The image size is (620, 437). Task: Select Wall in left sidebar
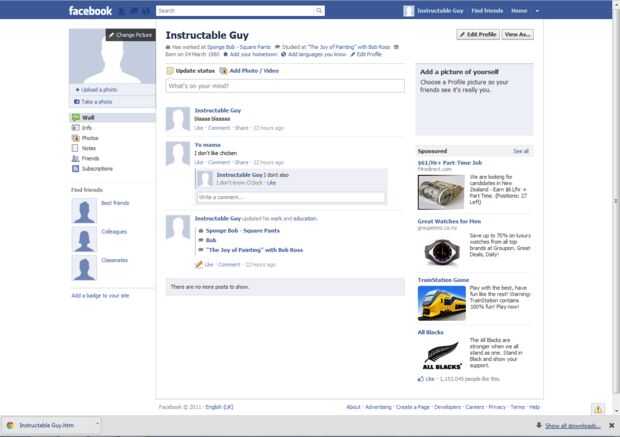click(x=112, y=117)
